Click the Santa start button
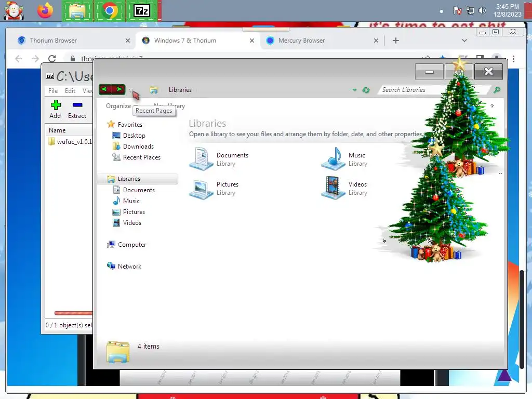 [14, 10]
